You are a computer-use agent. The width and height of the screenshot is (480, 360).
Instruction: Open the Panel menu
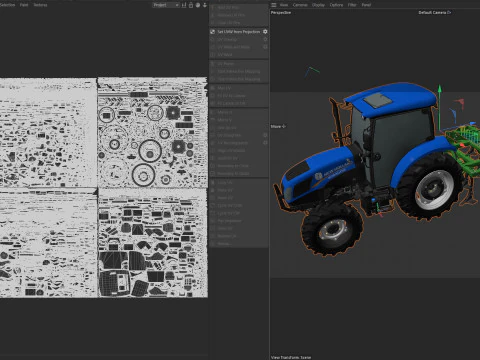tap(366, 5)
